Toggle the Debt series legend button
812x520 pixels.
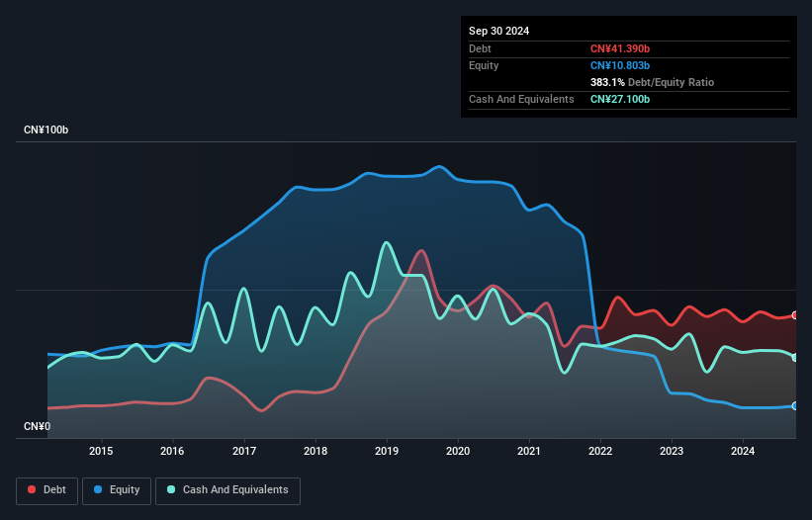(x=46, y=490)
